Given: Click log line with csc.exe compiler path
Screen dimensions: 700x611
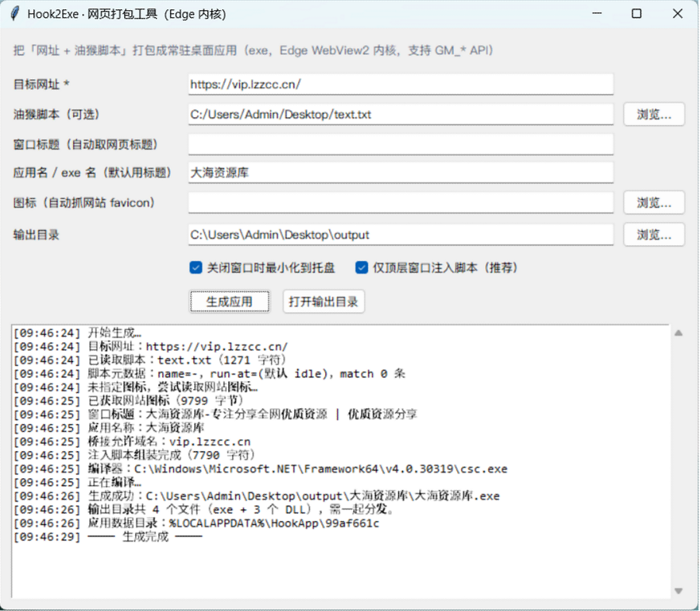Looking at the screenshot, I should pyautogui.click(x=260, y=469).
